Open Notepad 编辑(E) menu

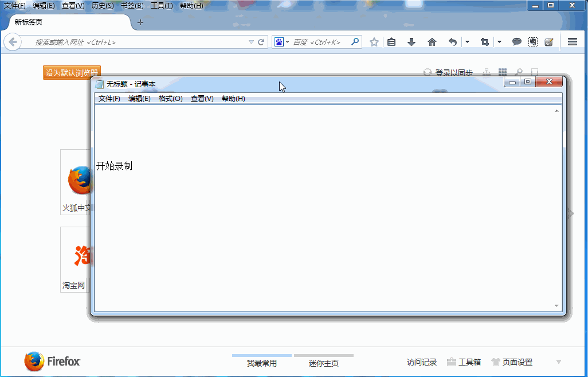139,98
